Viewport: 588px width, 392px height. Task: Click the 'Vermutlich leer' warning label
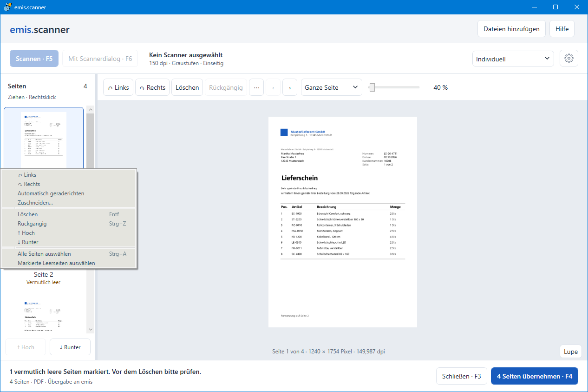point(44,282)
